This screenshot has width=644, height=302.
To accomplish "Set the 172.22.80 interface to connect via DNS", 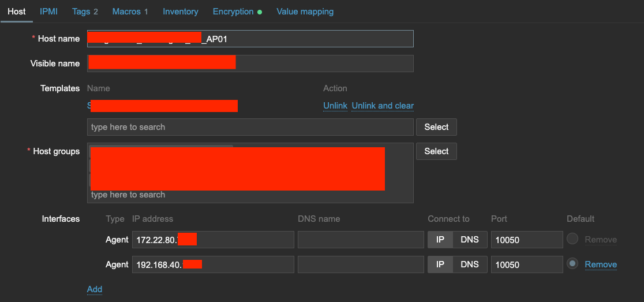I will [x=469, y=240].
